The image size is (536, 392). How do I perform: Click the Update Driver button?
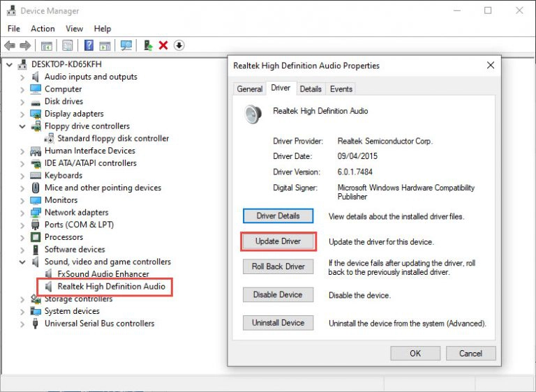(x=278, y=241)
